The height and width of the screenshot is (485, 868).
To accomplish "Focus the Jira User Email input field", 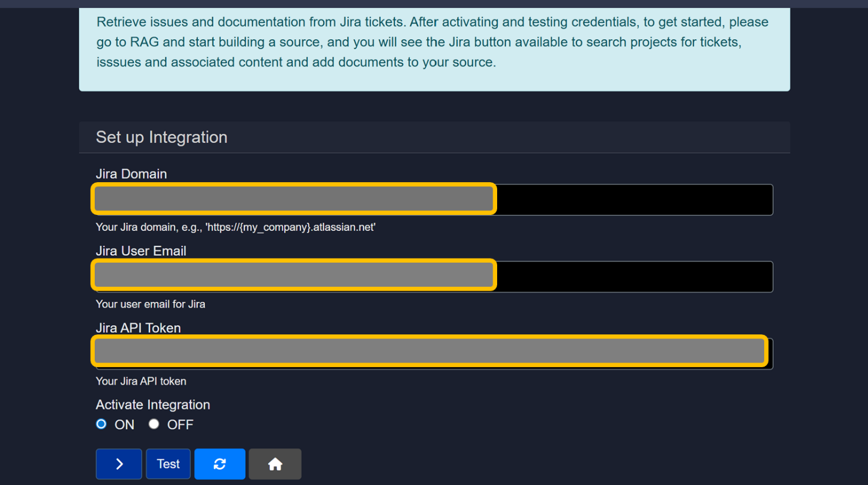I will point(434,276).
